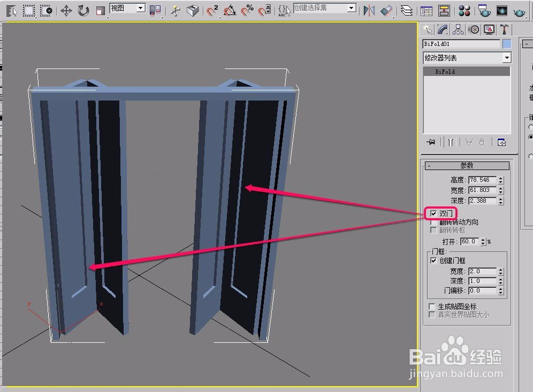
Task: Open Schematic View icon
Action: coord(444,11)
